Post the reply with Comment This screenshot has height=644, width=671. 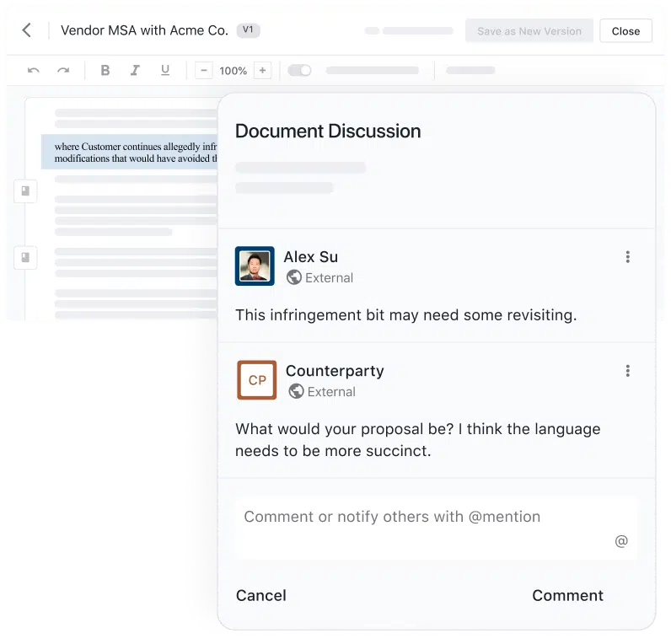(x=567, y=596)
